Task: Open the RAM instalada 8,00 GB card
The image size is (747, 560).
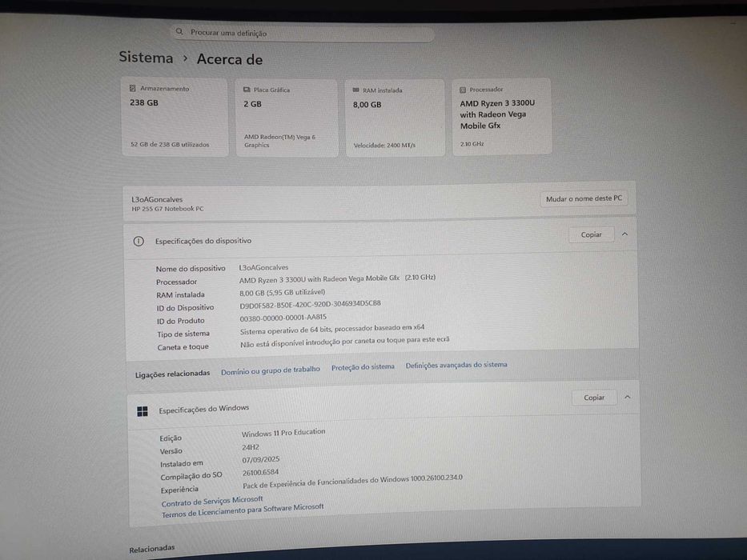Action: tap(395, 118)
